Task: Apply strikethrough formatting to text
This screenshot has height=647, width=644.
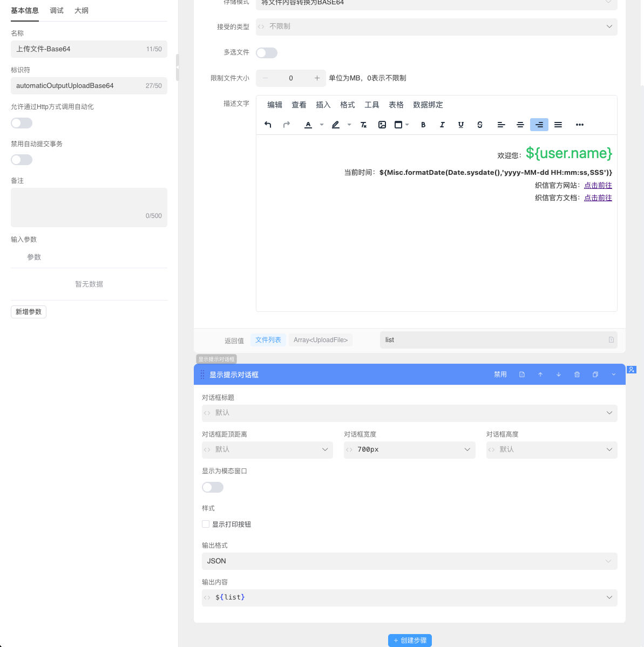Action: click(480, 125)
